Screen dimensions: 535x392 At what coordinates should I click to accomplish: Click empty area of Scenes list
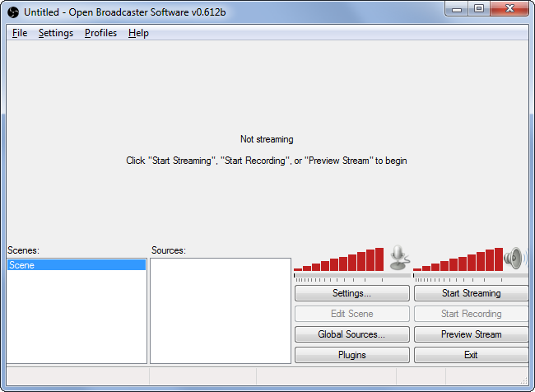(x=76, y=321)
